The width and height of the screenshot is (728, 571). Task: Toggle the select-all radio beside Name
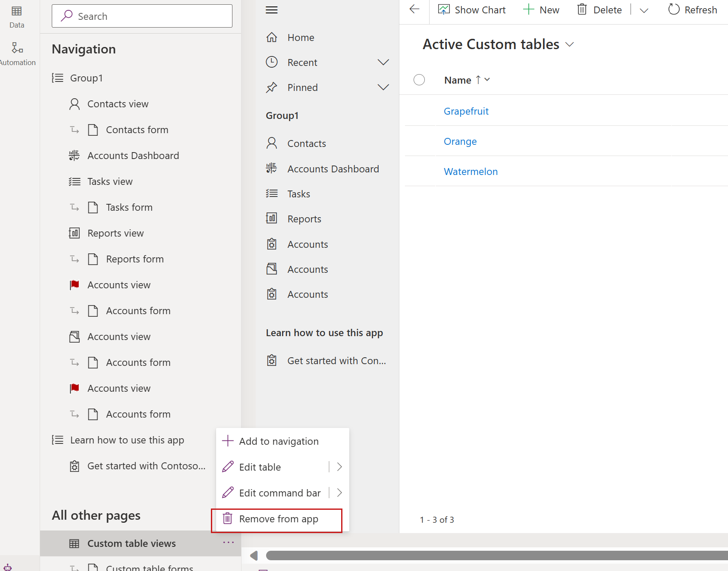(x=419, y=80)
